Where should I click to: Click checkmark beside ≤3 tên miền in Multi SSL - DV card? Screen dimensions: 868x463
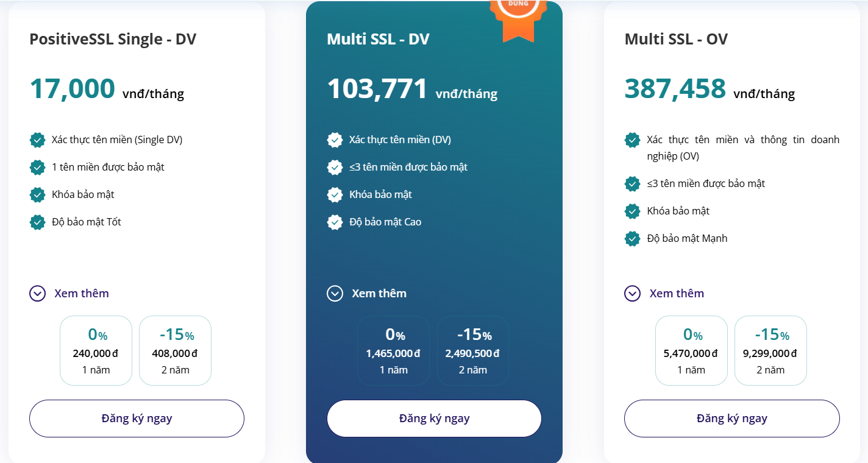(x=335, y=168)
